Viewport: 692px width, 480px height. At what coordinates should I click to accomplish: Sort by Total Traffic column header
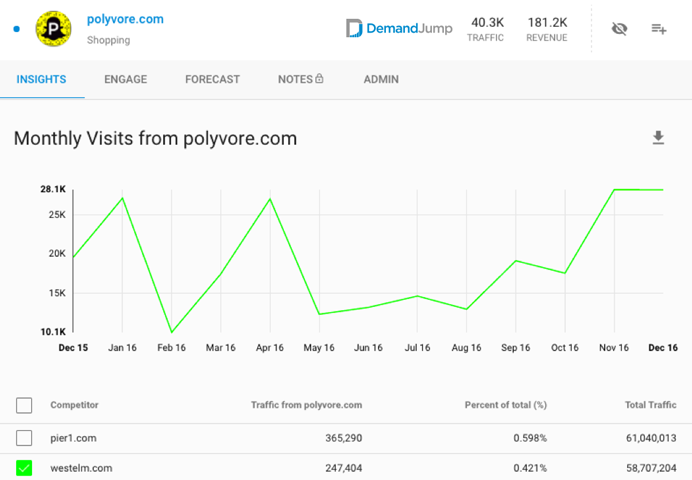651,405
